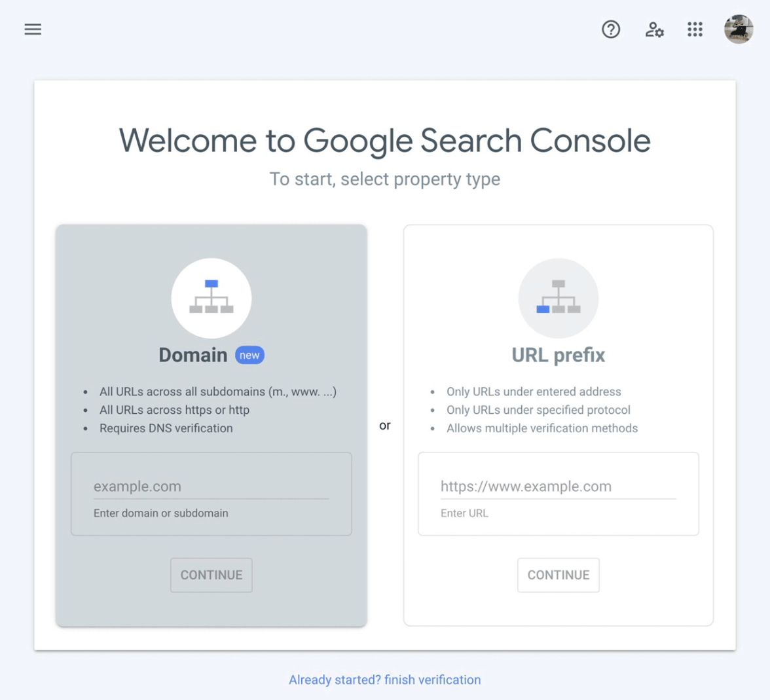Click the Domain sitemap icon
Screen dimensions: 770x700
(211, 298)
